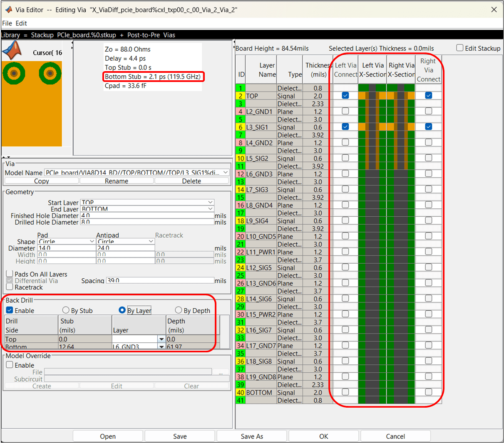Click the Copy model button

(42, 181)
